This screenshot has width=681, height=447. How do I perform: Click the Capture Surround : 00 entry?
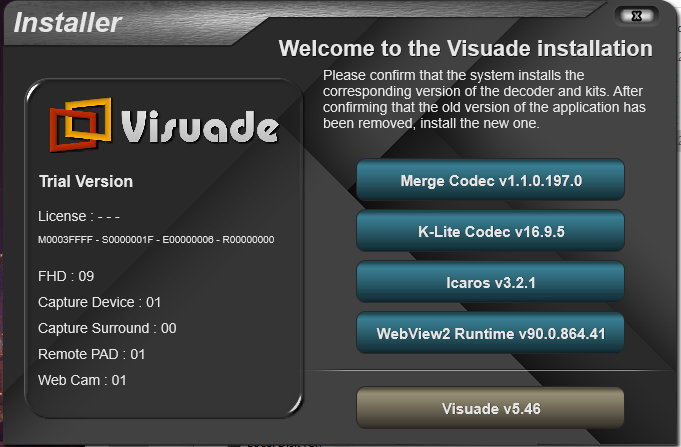tap(107, 328)
